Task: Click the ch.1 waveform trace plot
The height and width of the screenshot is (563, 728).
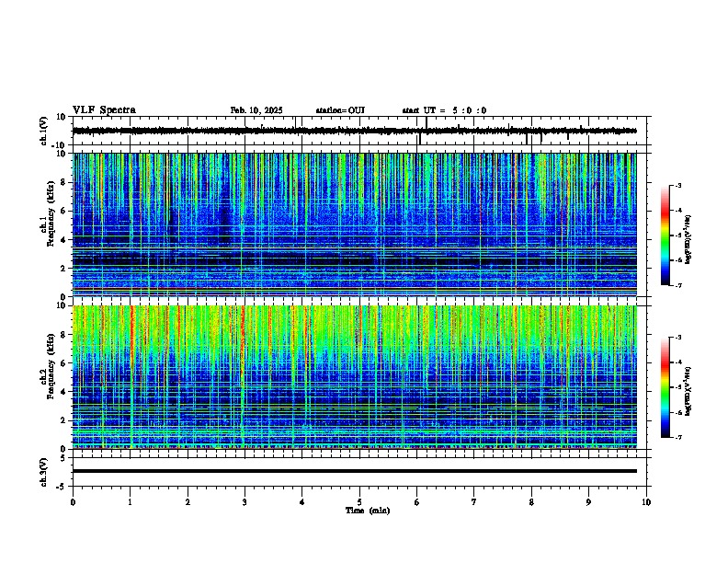Action: tap(354, 131)
